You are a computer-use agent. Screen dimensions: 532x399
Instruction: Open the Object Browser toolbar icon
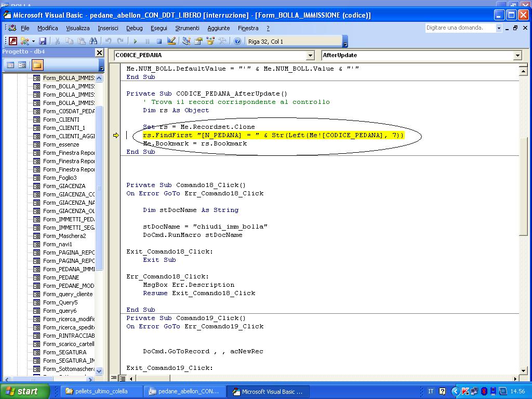[x=210, y=41]
